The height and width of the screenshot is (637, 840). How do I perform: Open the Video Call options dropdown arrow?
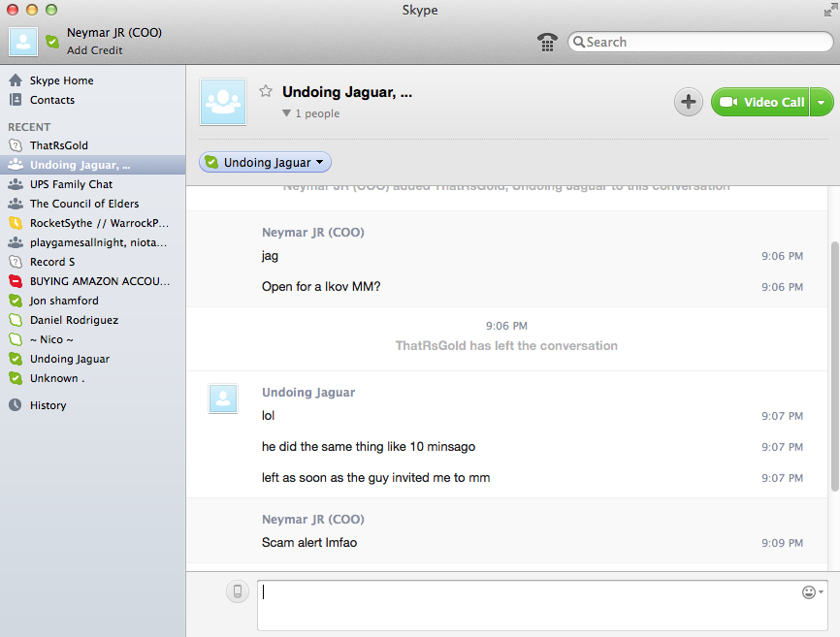pyautogui.click(x=822, y=102)
